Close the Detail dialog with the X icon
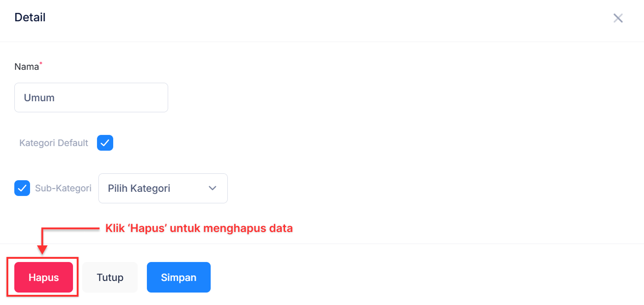 point(618,18)
